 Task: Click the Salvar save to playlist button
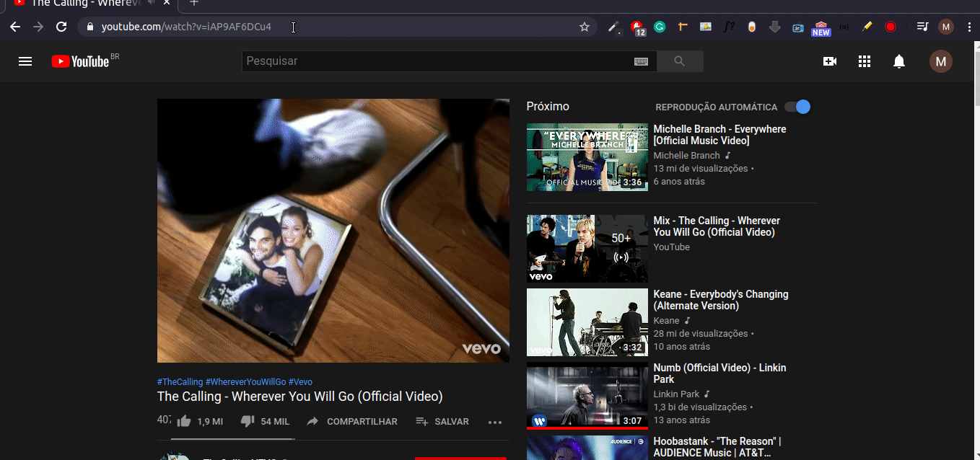tap(442, 421)
